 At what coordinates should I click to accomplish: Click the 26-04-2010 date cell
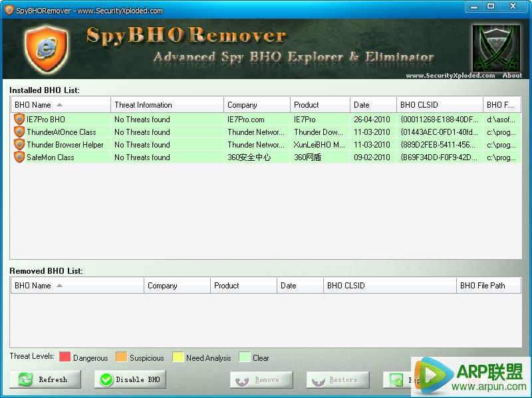pyautogui.click(x=372, y=120)
